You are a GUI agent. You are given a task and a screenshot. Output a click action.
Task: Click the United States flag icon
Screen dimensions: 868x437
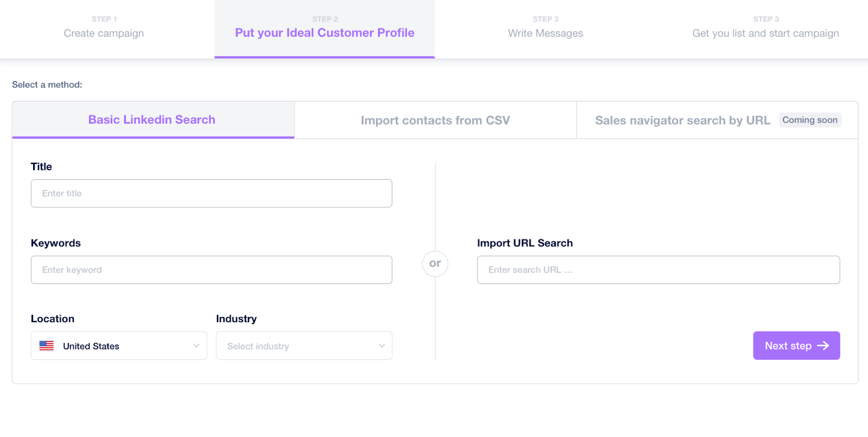(x=47, y=346)
